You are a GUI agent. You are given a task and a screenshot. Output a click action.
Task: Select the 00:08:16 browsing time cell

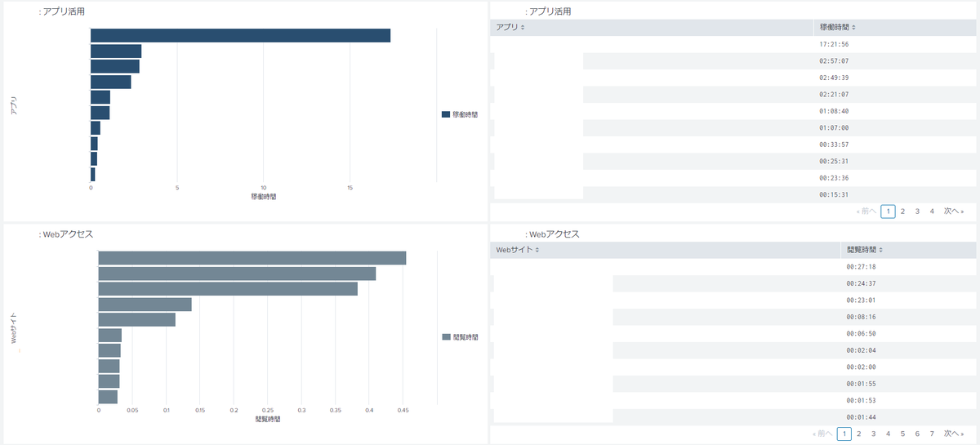(862, 317)
